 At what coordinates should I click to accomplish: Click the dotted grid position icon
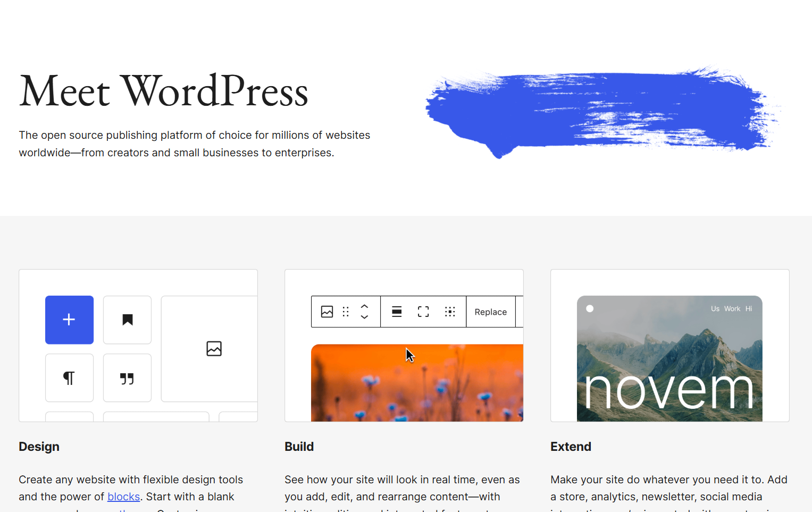pos(450,312)
